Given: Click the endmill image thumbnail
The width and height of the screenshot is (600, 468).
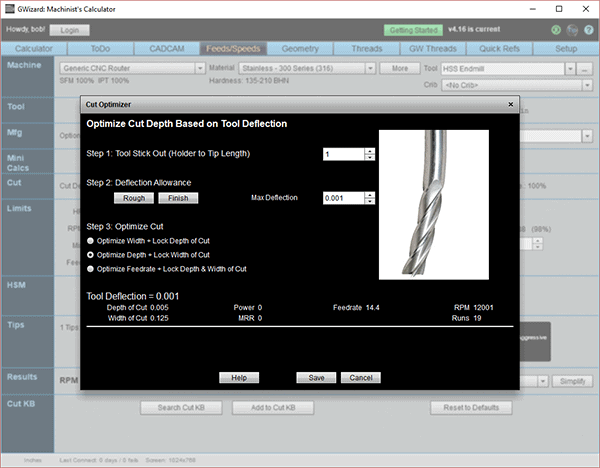Looking at the screenshot, I should [x=434, y=205].
